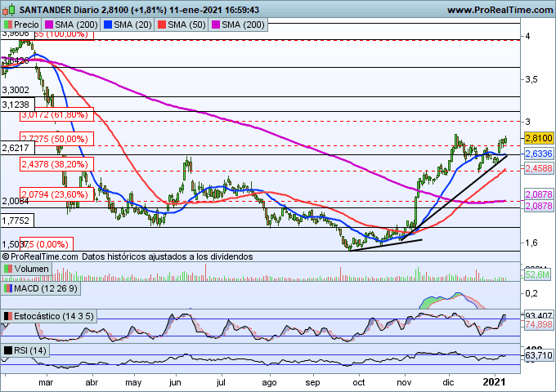Click the black RSI indicator icon

[x=8, y=350]
